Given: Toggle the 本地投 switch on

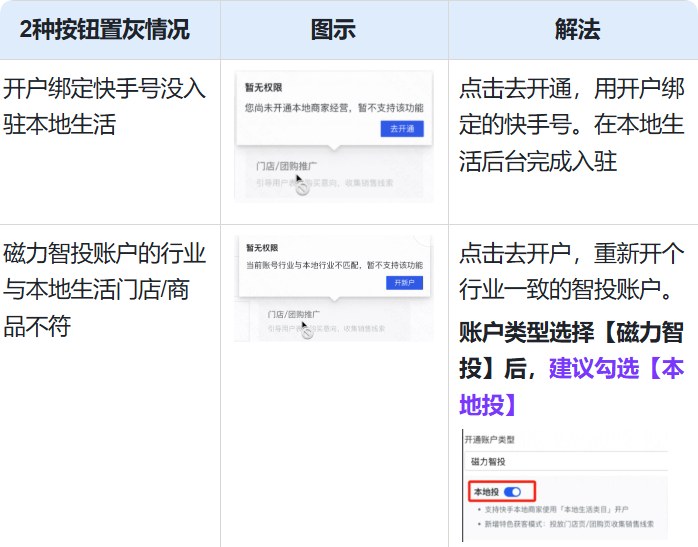Looking at the screenshot, I should (x=512, y=492).
